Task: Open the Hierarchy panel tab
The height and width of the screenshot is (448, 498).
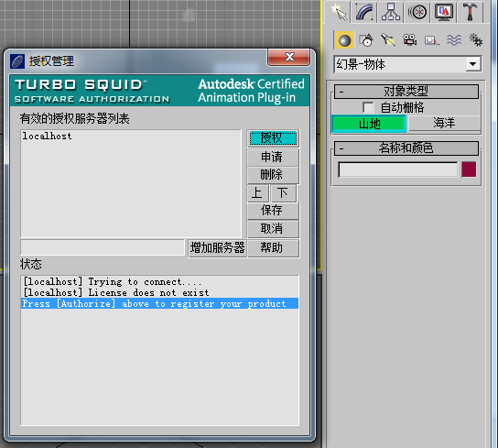Action: [x=391, y=12]
